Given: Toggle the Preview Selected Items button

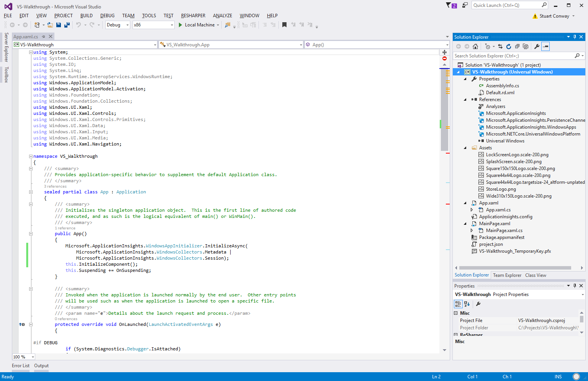Looking at the screenshot, I should pyautogui.click(x=546, y=46).
